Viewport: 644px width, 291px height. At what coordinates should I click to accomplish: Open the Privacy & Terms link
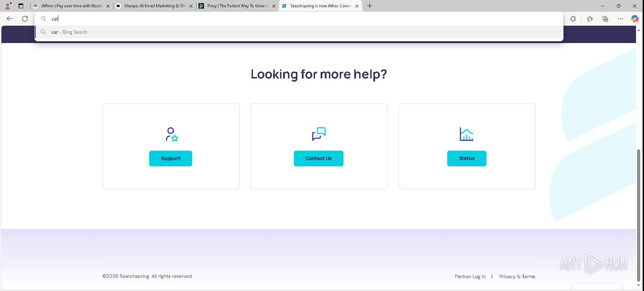[517, 276]
